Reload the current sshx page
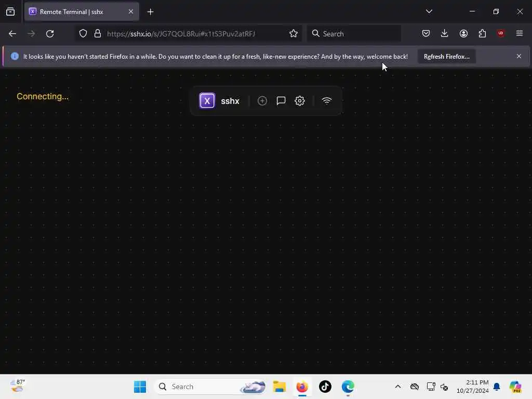This screenshot has height=399, width=532. [50, 34]
